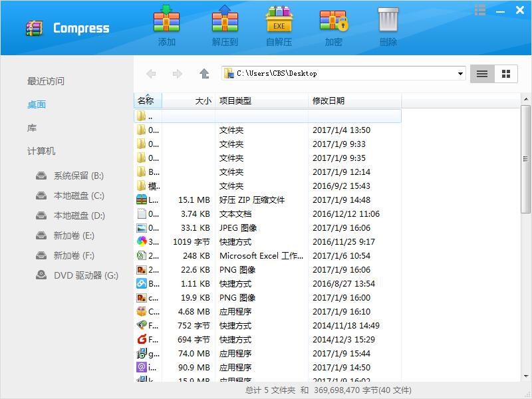Click the 解压到 (Extract to) icon
The height and width of the screenshot is (399, 532).
pos(225,19)
